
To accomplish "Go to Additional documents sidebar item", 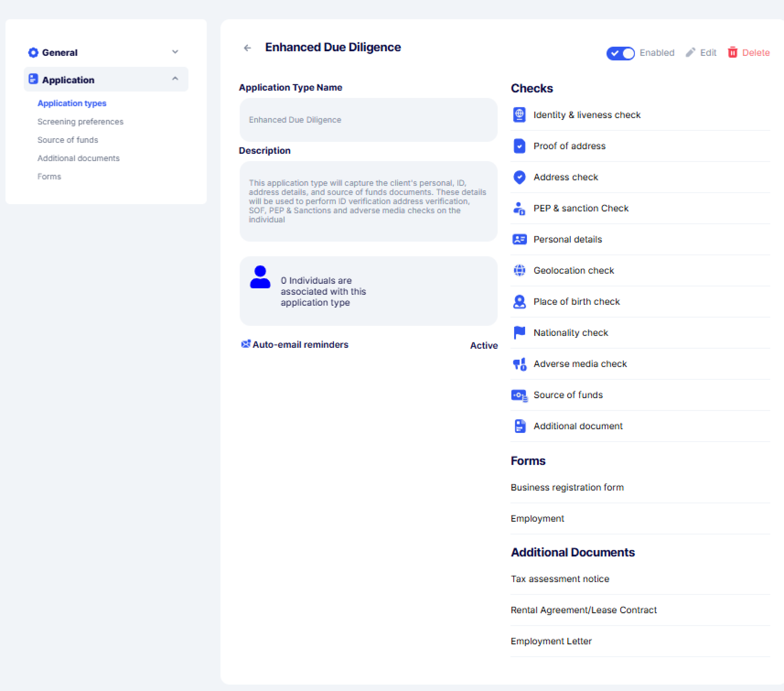I will pyautogui.click(x=79, y=158).
